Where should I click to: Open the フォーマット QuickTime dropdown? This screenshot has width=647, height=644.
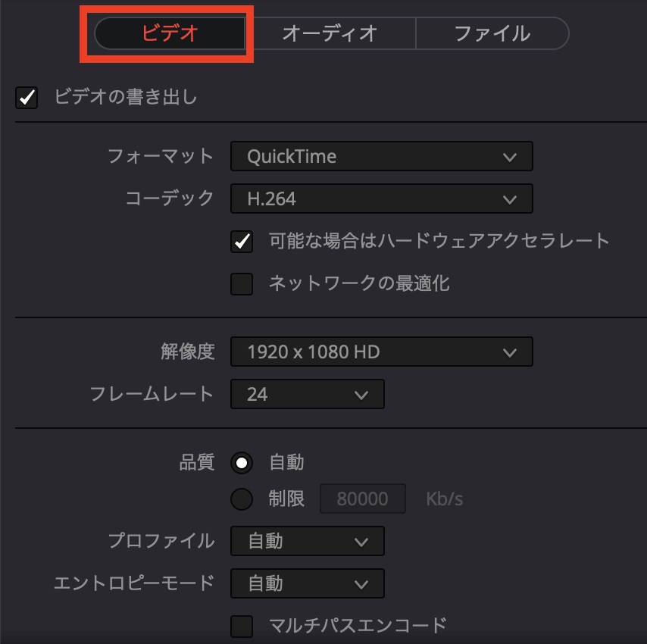click(381, 157)
